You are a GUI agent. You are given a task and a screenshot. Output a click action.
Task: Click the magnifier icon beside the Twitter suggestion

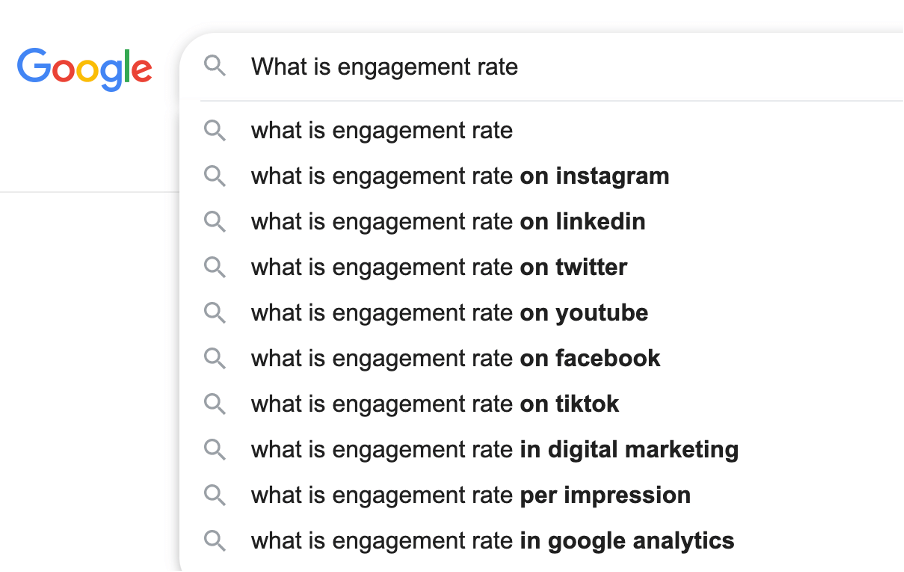[x=215, y=267]
